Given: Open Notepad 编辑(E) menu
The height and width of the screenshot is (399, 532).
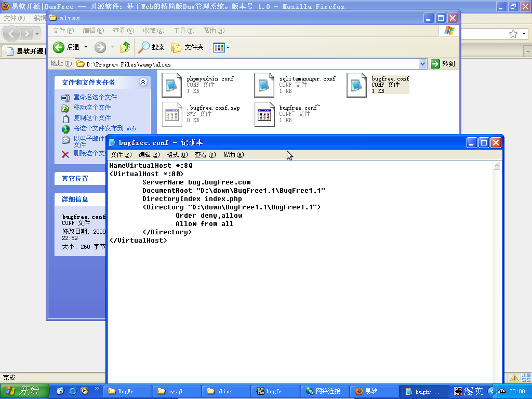Looking at the screenshot, I should pyautogui.click(x=149, y=155).
